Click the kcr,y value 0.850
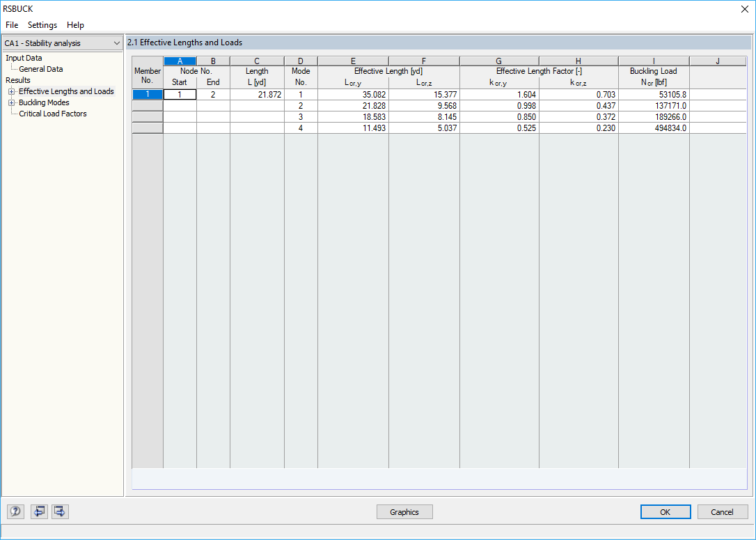756x540 pixels. 499,117
